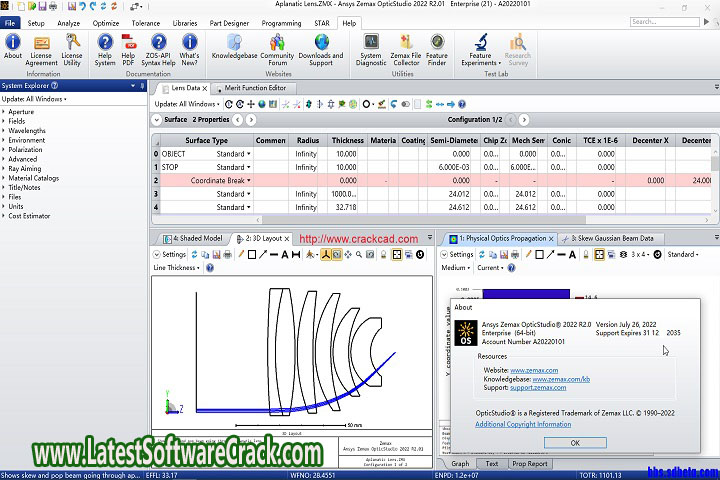This screenshot has width=720, height=480.
Task: Open www.zemax.com website link
Action: pos(534,370)
